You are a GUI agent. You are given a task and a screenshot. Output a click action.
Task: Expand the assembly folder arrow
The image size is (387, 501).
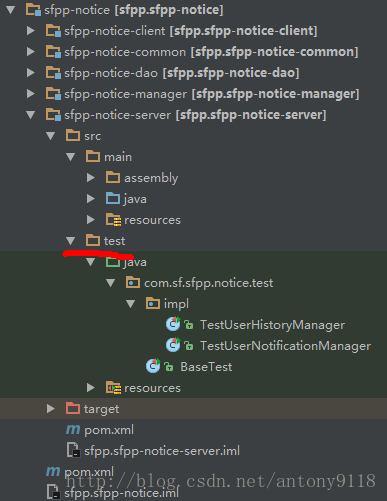(91, 178)
